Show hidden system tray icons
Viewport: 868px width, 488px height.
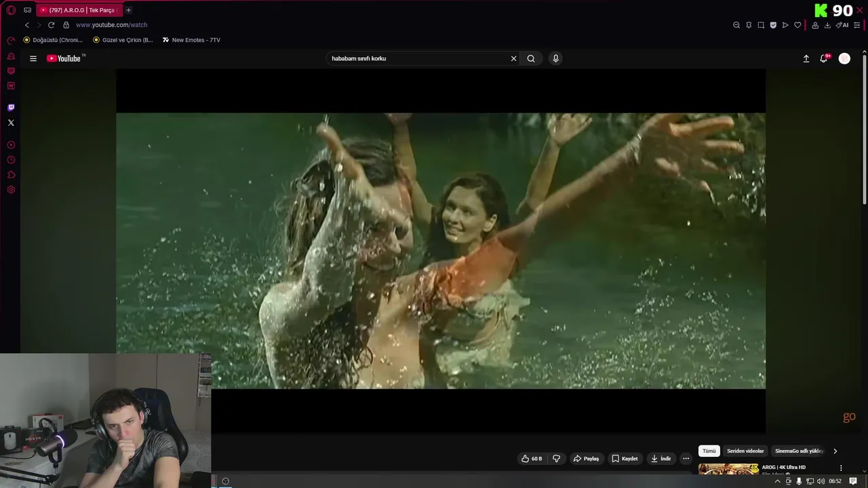click(x=777, y=481)
